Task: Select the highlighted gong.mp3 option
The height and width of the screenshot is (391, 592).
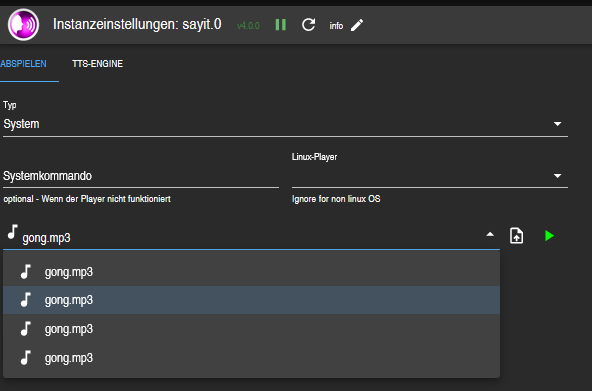Action: tap(251, 300)
